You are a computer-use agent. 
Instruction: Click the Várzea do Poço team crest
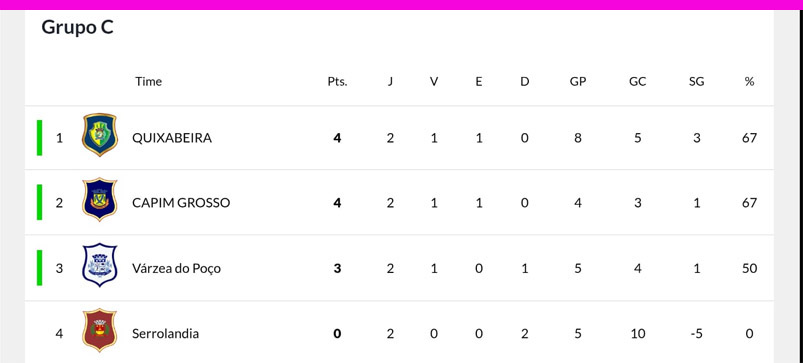click(100, 265)
